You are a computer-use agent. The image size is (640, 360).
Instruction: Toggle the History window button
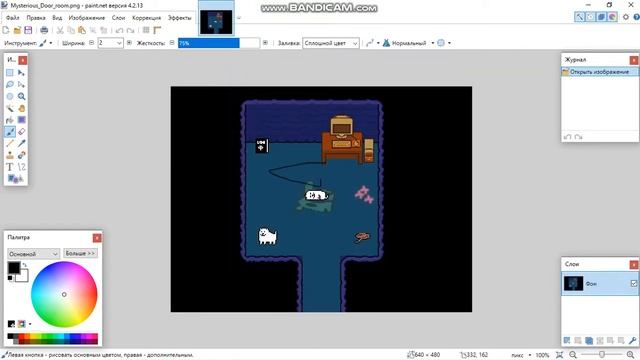coord(590,17)
